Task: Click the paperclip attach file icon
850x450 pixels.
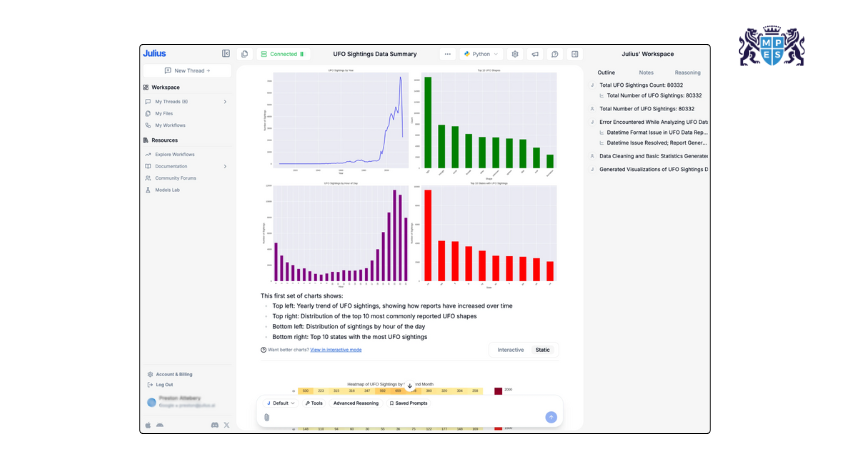Action: tap(266, 417)
